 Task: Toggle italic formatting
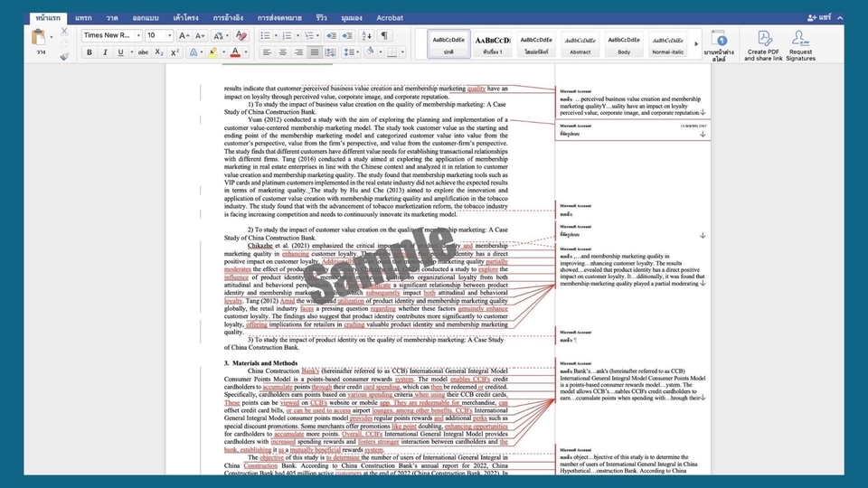[x=105, y=52]
